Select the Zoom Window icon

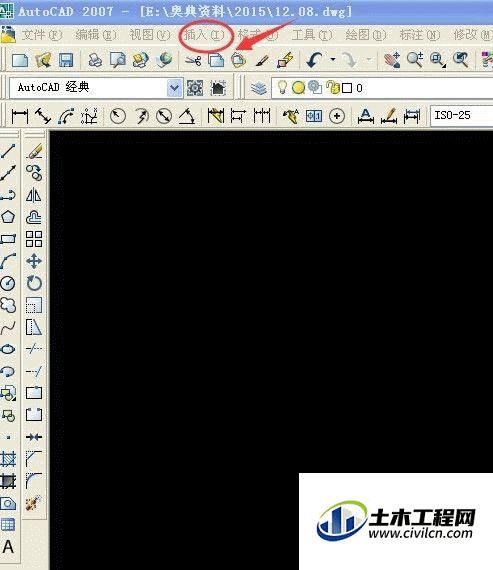pos(438,60)
